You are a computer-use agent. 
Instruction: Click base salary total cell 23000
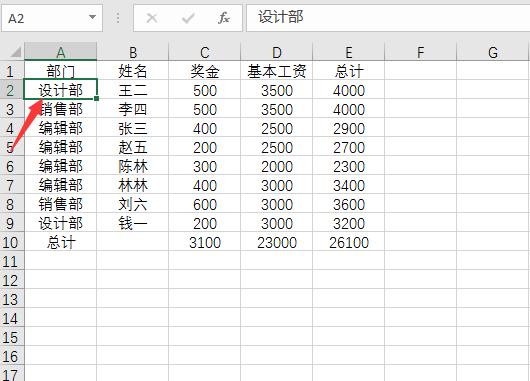pyautogui.click(x=276, y=242)
